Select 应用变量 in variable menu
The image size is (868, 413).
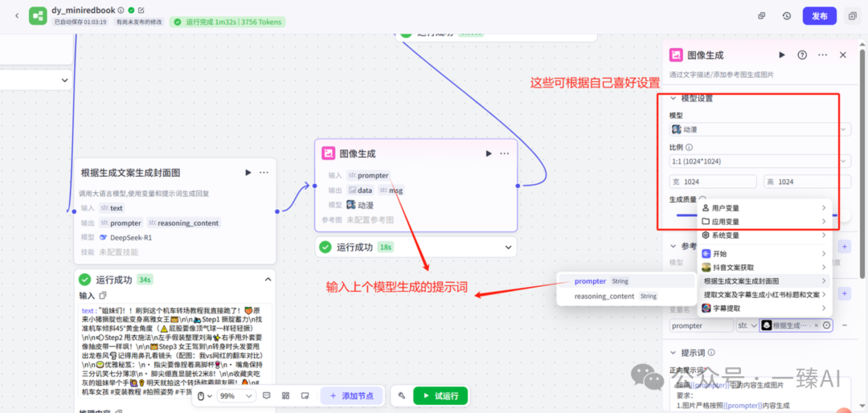tap(764, 222)
